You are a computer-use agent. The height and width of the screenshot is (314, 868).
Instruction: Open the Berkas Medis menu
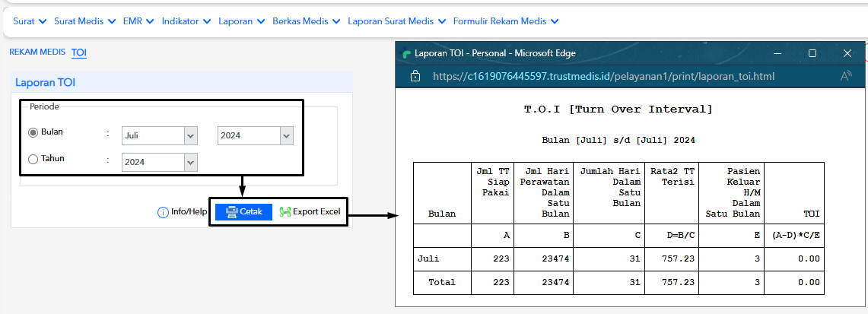point(306,21)
